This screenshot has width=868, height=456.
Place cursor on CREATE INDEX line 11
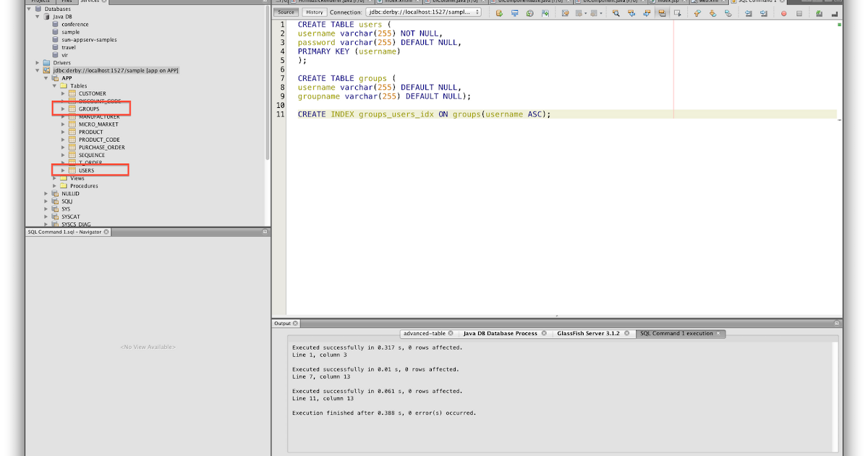pyautogui.click(x=425, y=114)
